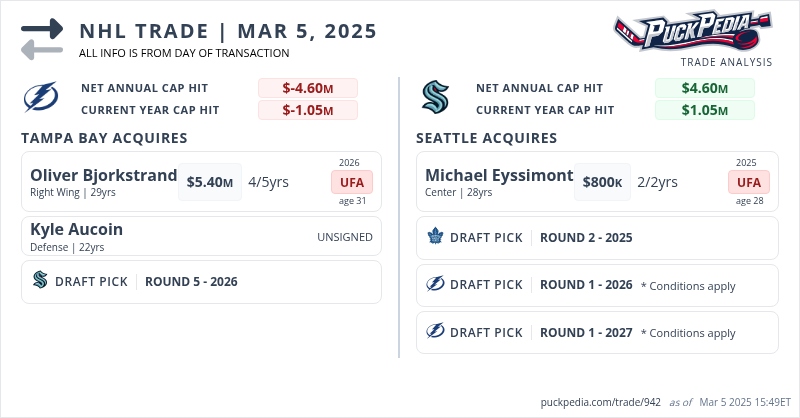Click Tampa Bay net annual cap hit value
The image size is (800, 418).
308,88
